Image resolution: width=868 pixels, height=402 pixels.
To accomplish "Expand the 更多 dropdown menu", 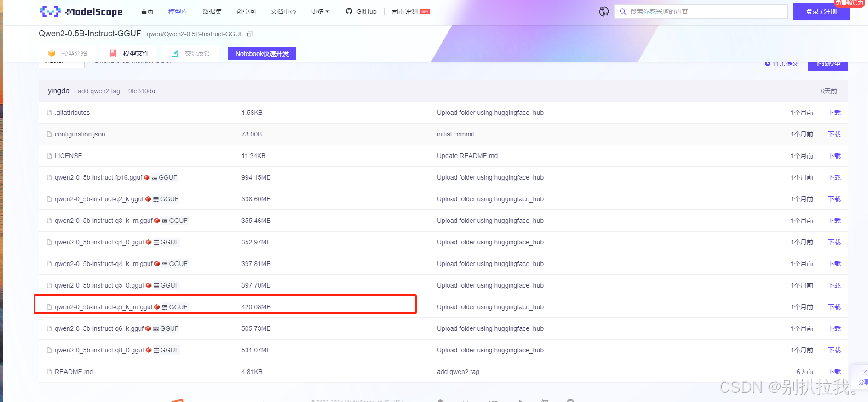I will pyautogui.click(x=320, y=11).
